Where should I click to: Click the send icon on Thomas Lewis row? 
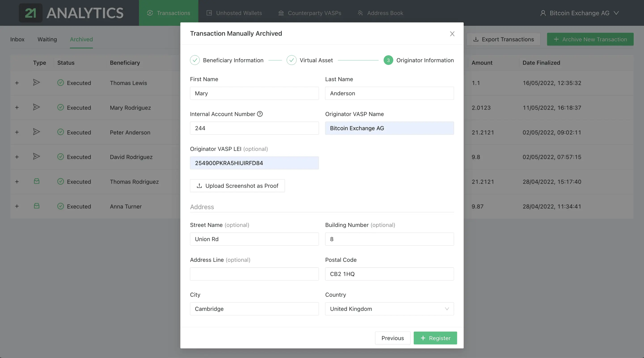36,82
